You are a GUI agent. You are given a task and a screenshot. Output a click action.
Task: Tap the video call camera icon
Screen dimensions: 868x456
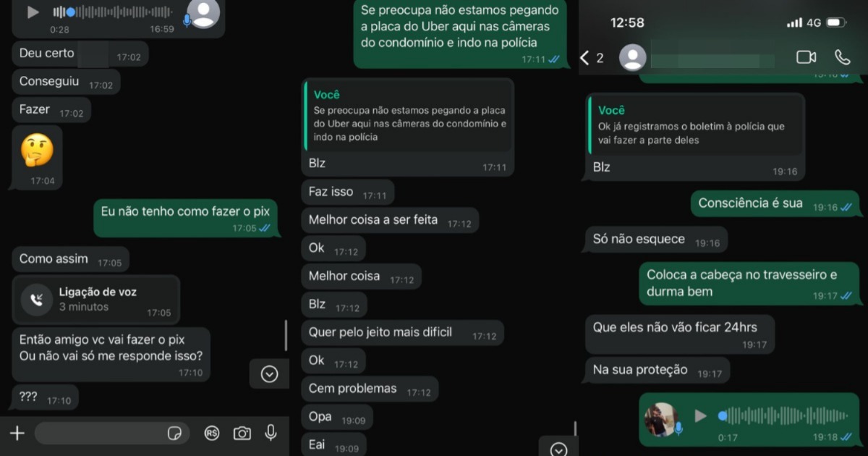(806, 57)
